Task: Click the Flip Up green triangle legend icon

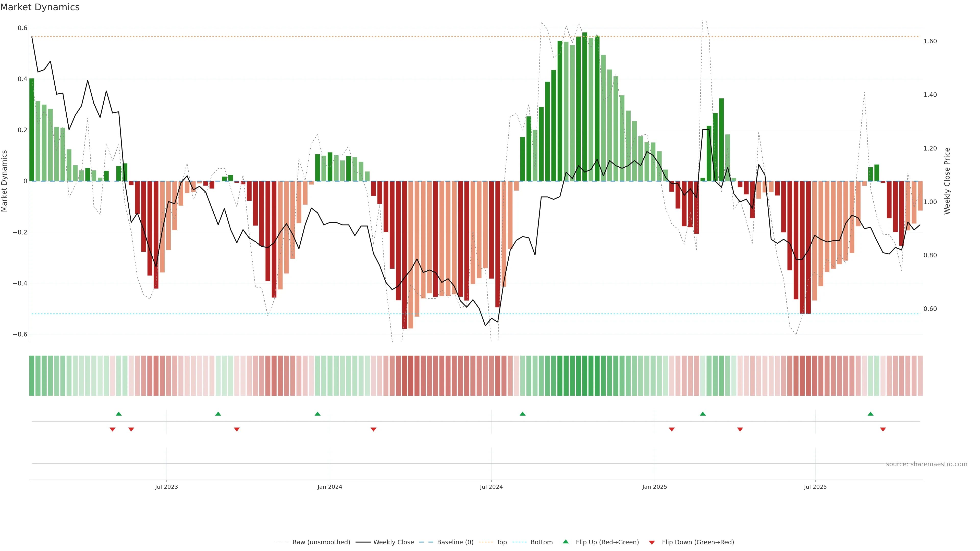Action: [x=565, y=542]
